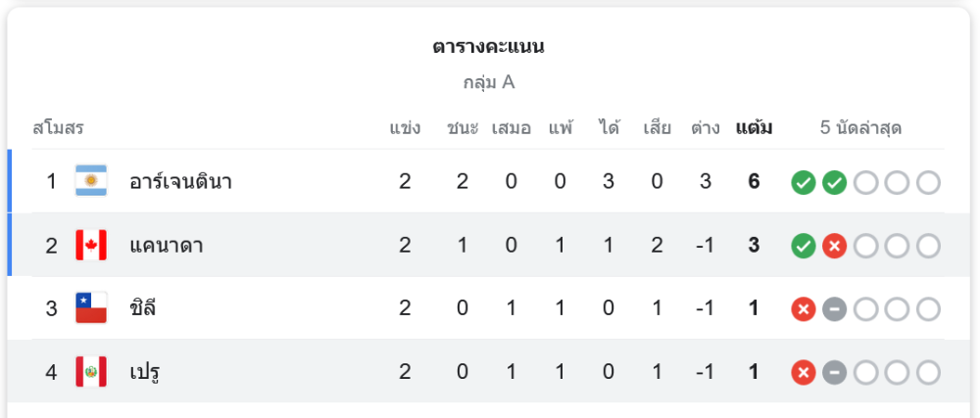Click the Canada flag icon
The width and height of the screenshot is (980, 418).
click(91, 245)
